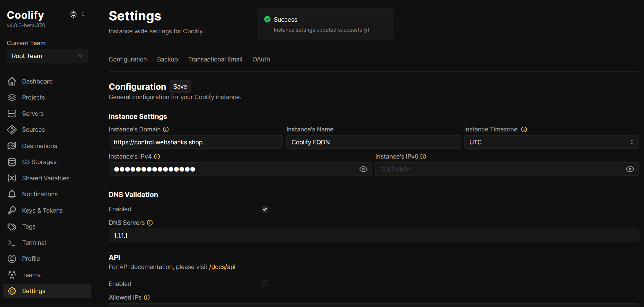Viewport: 644px width, 307px height.
Task: Click the Terminal prompt icon
Action: (12, 243)
